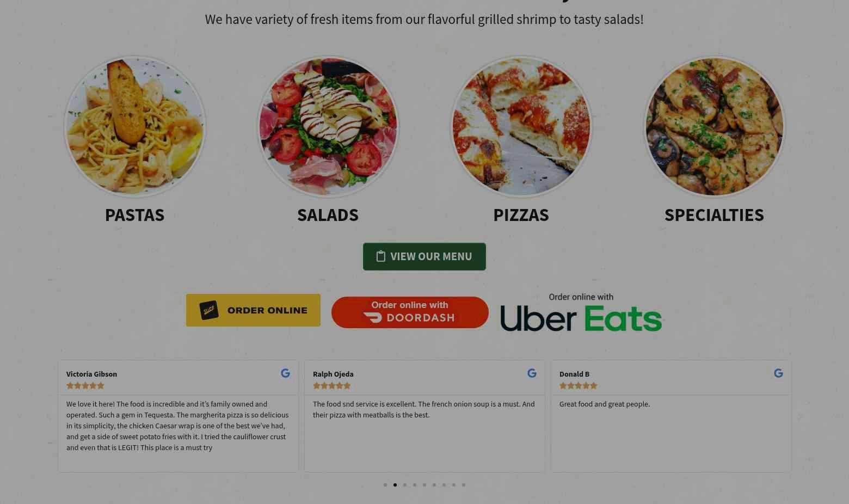Image resolution: width=849 pixels, height=504 pixels.
Task: Click the SPECIALTIES heading link
Action: [714, 215]
